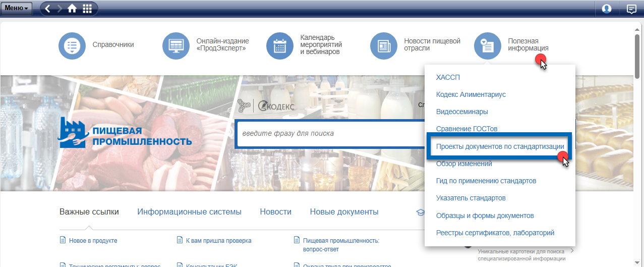Go to the home page icon
This screenshot has width=644, height=267.
(72, 9)
